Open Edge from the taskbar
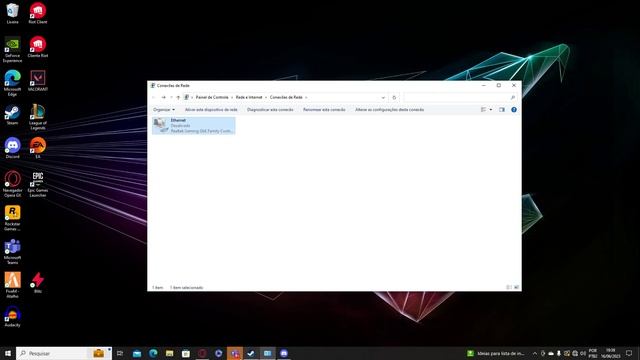This screenshot has width=640, height=360. click(153, 353)
